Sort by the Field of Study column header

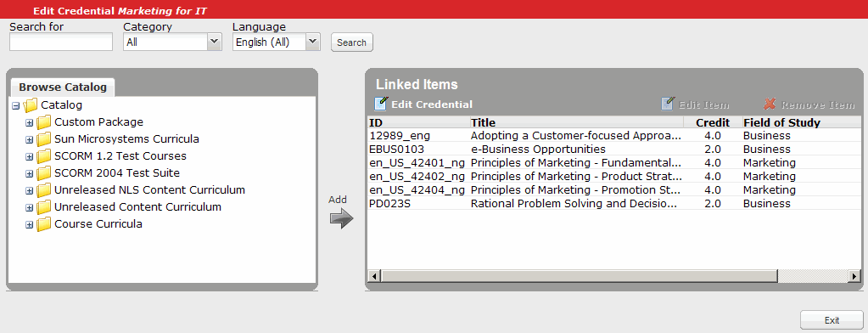(x=802, y=122)
